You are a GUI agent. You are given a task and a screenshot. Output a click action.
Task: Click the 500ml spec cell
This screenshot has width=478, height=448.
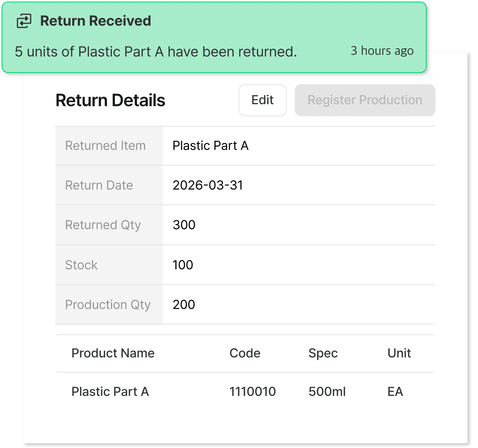[x=327, y=392]
